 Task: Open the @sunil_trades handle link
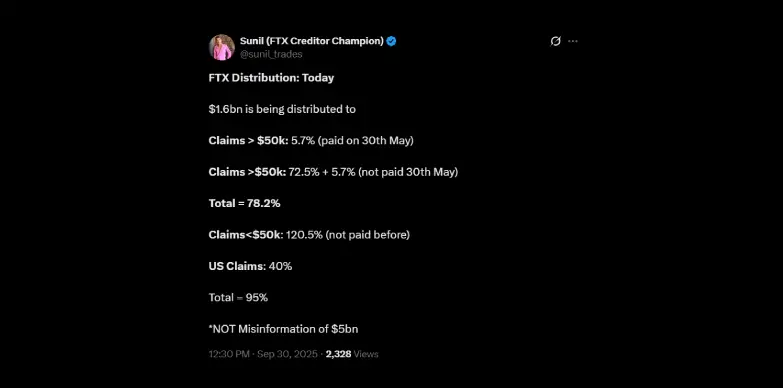pyautogui.click(x=271, y=54)
